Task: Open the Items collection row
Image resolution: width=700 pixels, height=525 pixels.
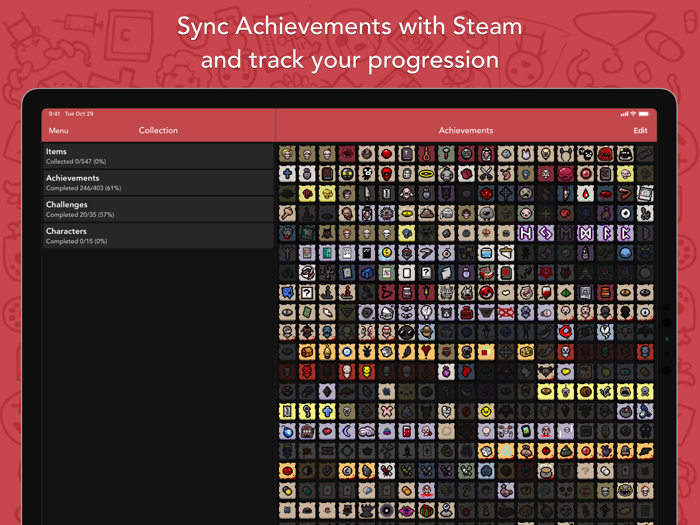Action: click(x=158, y=156)
